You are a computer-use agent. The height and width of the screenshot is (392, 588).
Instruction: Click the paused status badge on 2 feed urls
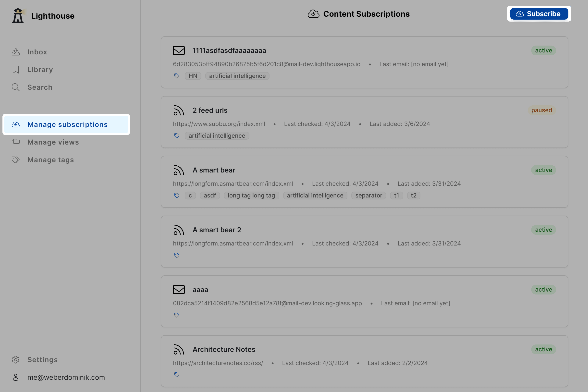click(541, 110)
